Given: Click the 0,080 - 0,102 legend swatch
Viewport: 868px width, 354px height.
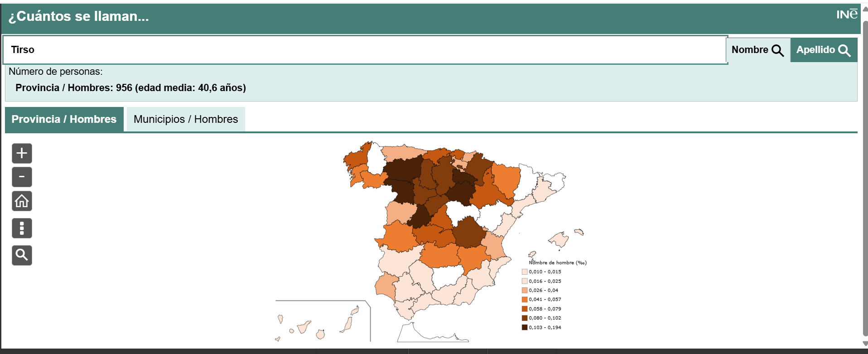Looking at the screenshot, I should pos(524,318).
